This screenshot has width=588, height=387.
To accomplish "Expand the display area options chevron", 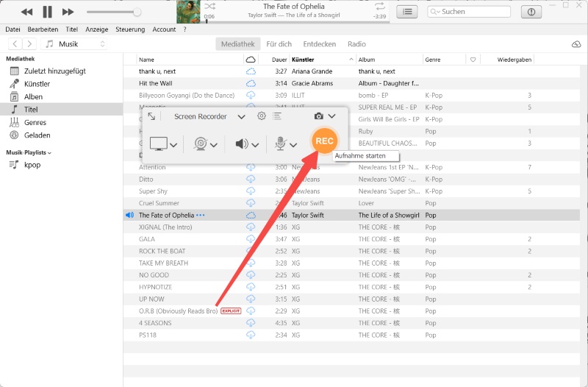I will tap(173, 145).
